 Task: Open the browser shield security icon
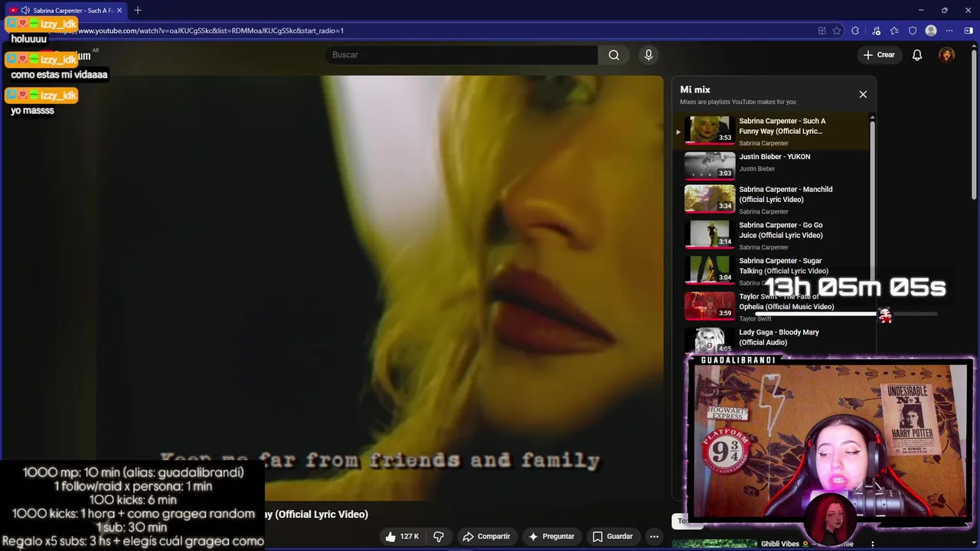913,31
